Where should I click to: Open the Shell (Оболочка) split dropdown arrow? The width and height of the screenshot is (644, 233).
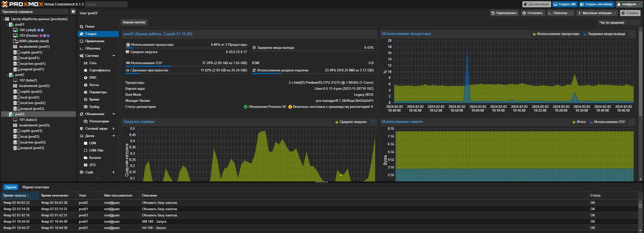[571, 13]
